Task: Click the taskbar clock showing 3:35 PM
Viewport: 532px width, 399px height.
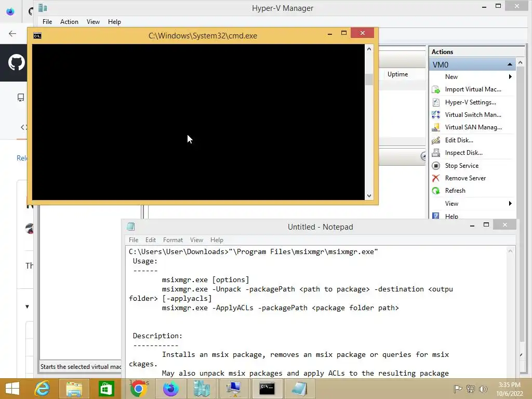Action: click(509, 389)
